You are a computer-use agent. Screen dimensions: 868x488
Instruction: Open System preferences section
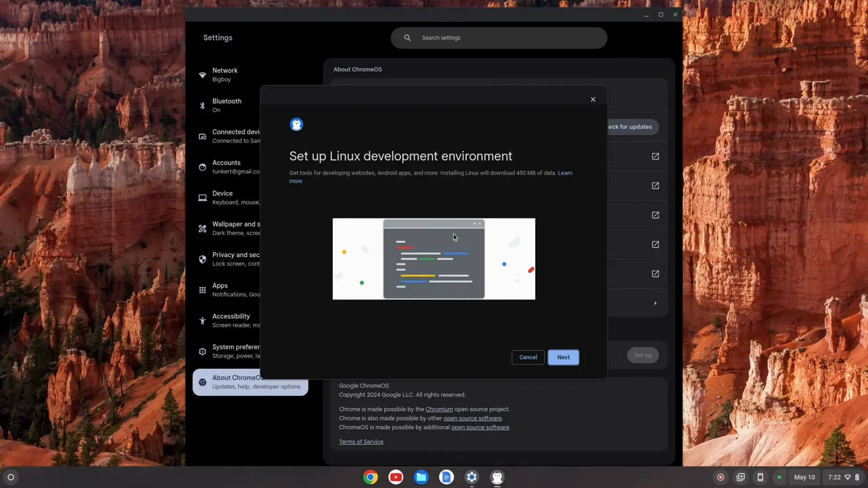point(227,352)
